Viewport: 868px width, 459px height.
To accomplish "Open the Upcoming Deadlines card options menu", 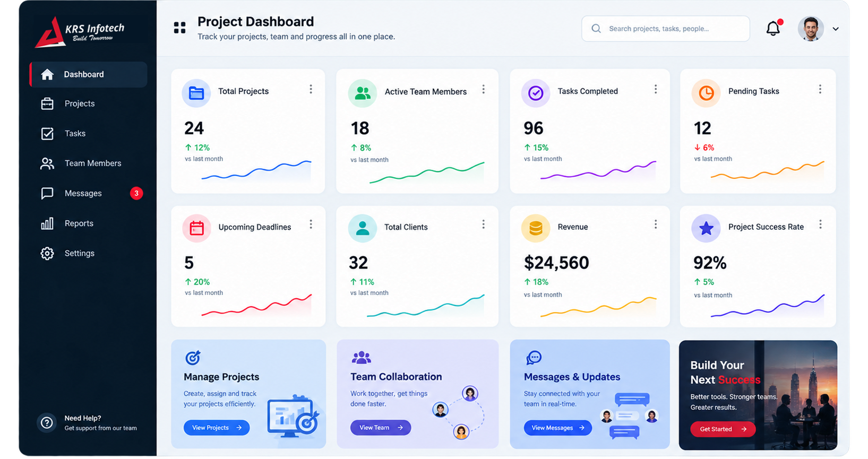I will click(311, 224).
